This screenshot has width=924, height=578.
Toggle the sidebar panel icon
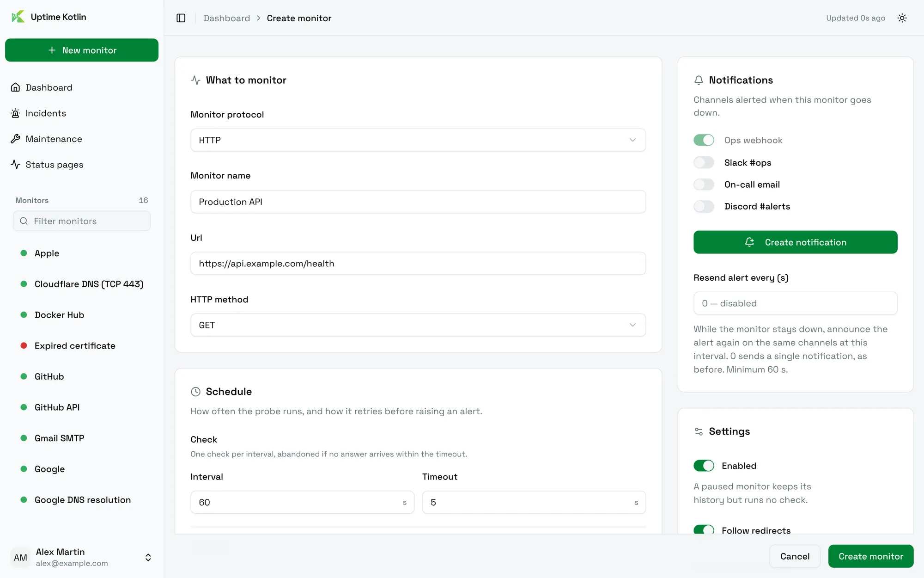(181, 18)
